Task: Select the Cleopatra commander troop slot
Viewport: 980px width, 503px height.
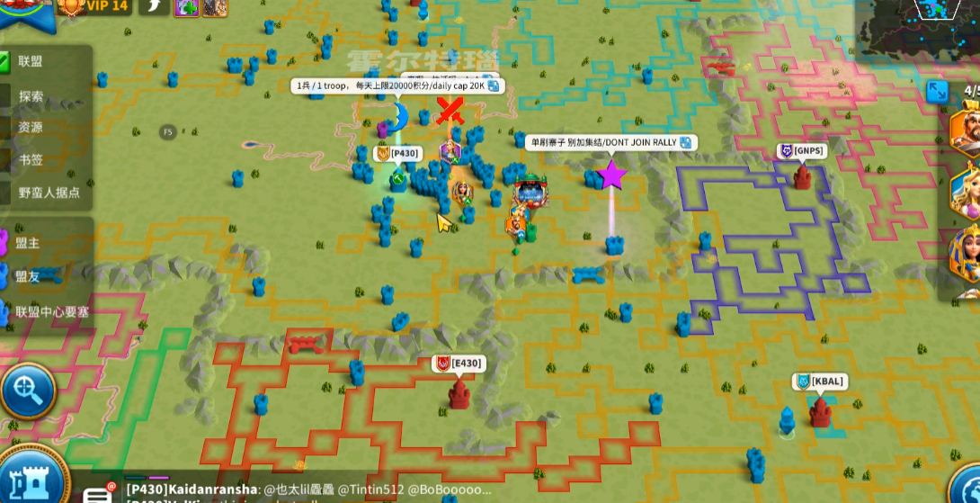Action: (x=966, y=254)
